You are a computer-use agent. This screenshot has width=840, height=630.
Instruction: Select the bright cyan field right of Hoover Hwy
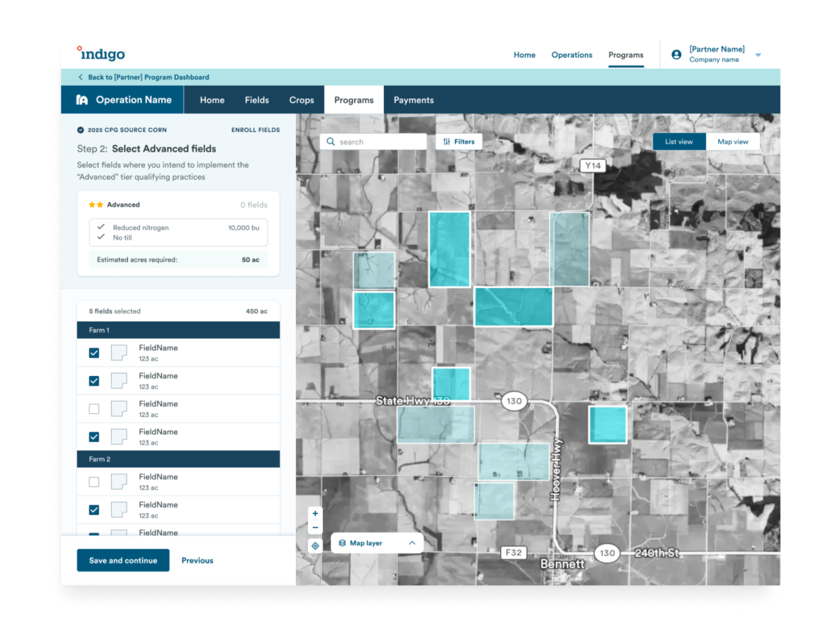(x=607, y=424)
